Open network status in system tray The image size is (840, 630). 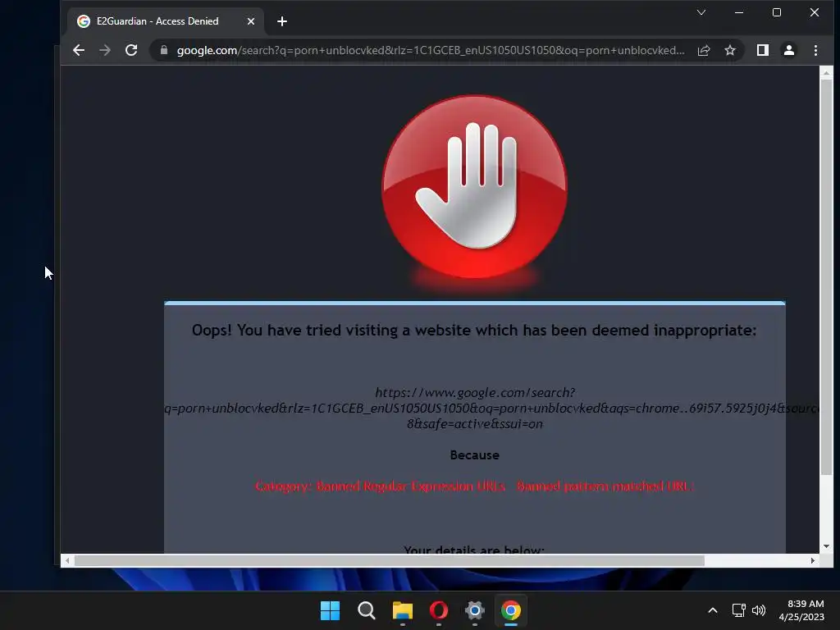pos(739,610)
